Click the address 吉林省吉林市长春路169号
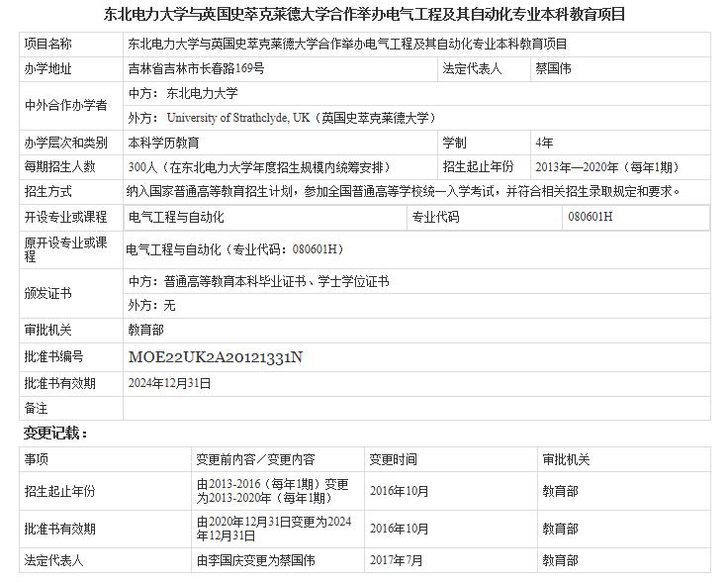 coord(196,68)
